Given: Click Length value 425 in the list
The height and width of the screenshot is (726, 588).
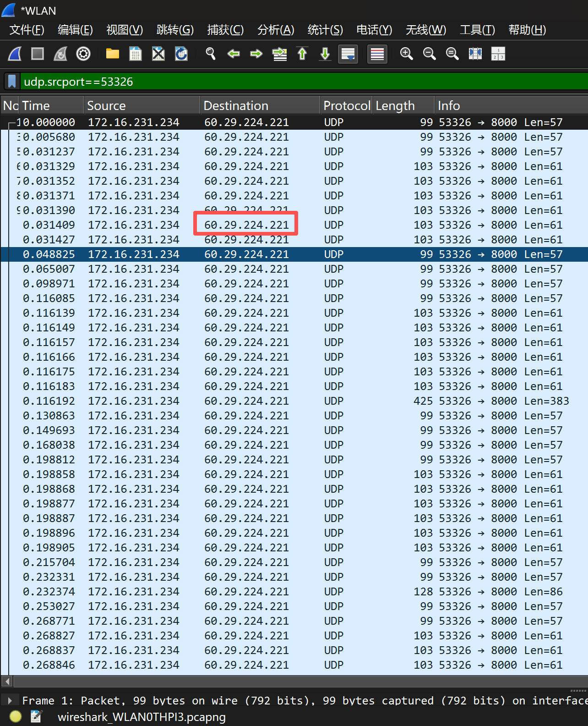Looking at the screenshot, I should click(x=423, y=401).
